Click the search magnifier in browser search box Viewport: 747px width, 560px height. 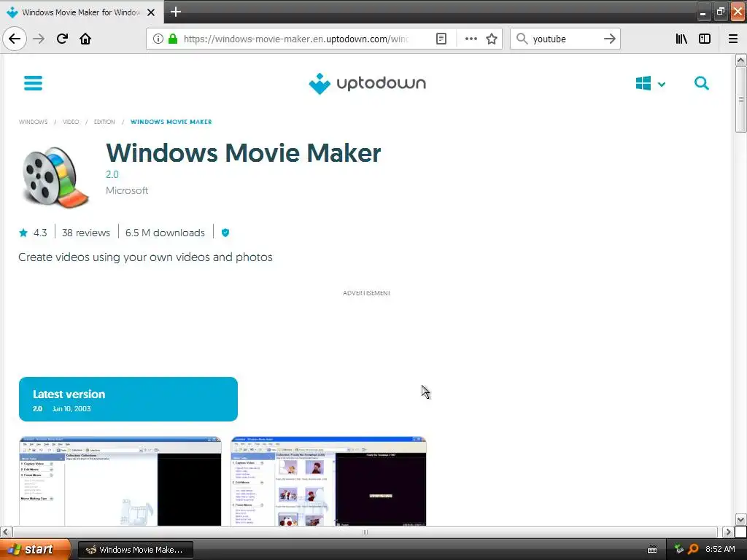click(522, 39)
